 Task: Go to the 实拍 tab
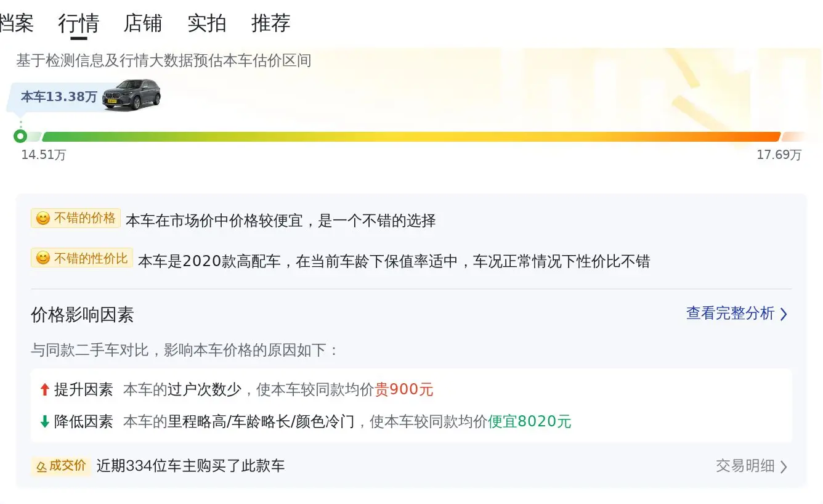pos(207,23)
